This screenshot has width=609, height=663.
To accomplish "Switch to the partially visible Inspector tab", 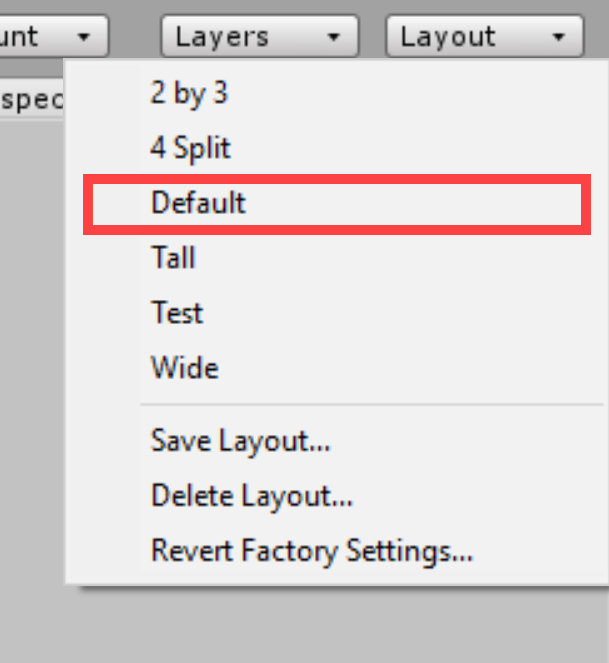I will coord(30,100).
